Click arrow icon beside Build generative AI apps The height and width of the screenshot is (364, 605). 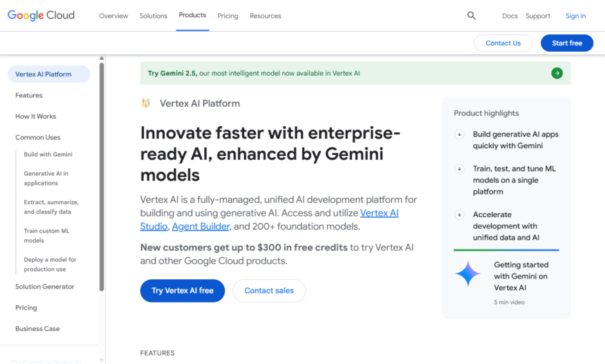(x=459, y=134)
